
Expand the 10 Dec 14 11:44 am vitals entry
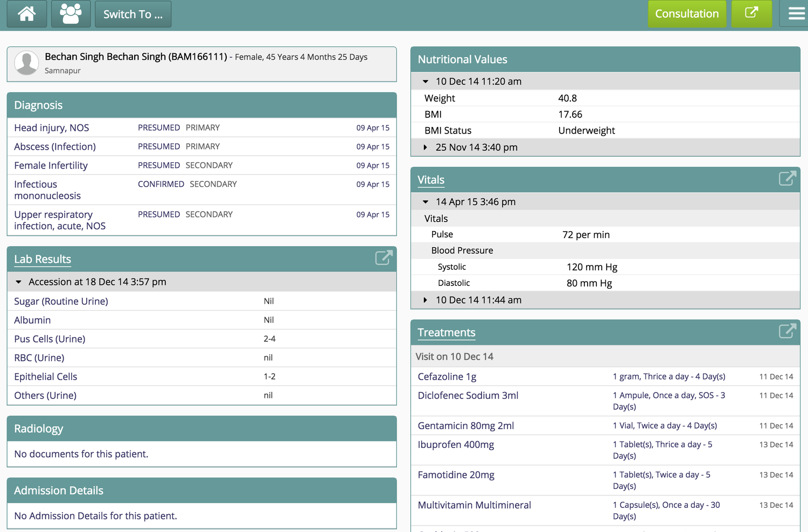tap(605, 300)
